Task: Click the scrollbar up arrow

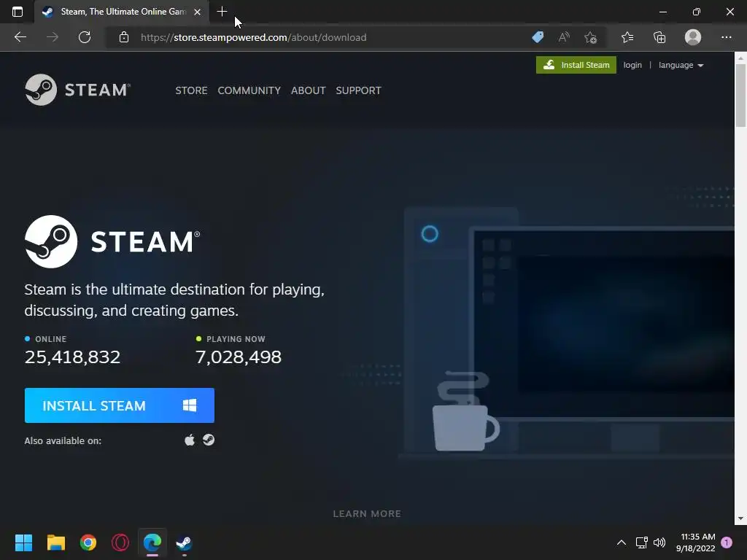Action: point(740,58)
